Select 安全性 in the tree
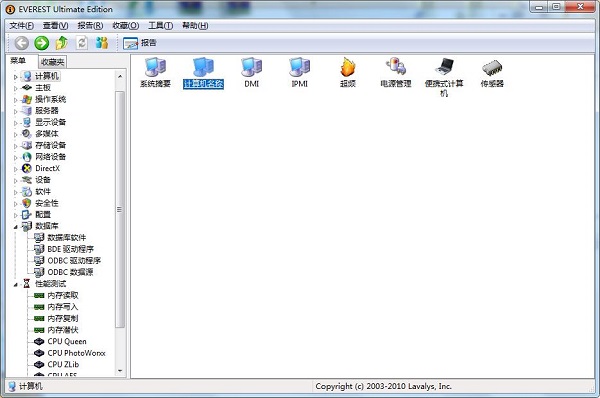 [x=47, y=203]
